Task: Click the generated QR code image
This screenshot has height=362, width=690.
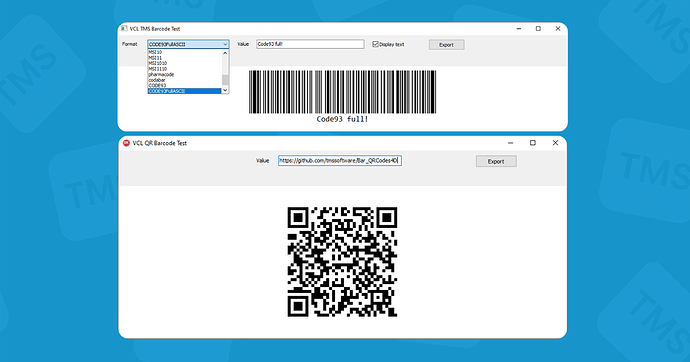Action: [342, 262]
